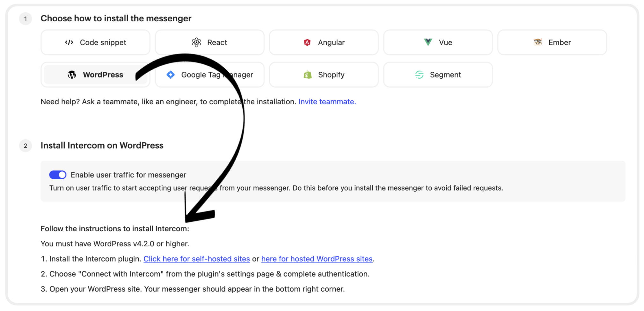This screenshot has width=644, height=311.
Task: Click the Code snippet brackets icon
Action: coord(69,42)
